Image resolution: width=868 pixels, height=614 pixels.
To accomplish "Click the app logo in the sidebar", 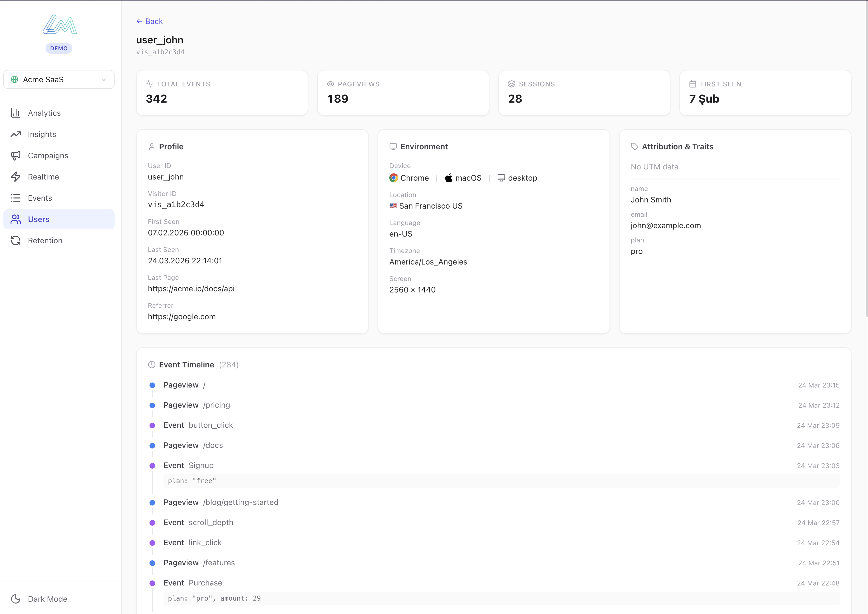I will click(60, 25).
